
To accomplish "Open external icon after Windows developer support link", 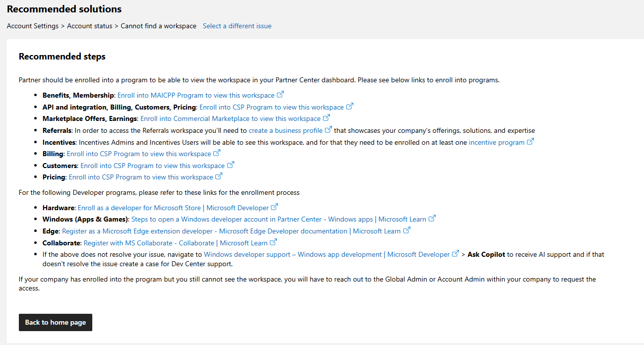I will click(455, 253).
